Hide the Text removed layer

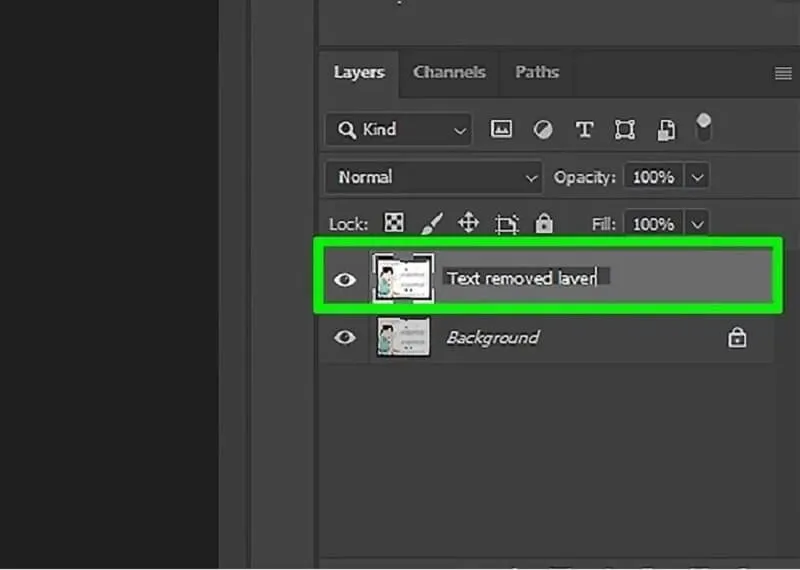[345, 279]
